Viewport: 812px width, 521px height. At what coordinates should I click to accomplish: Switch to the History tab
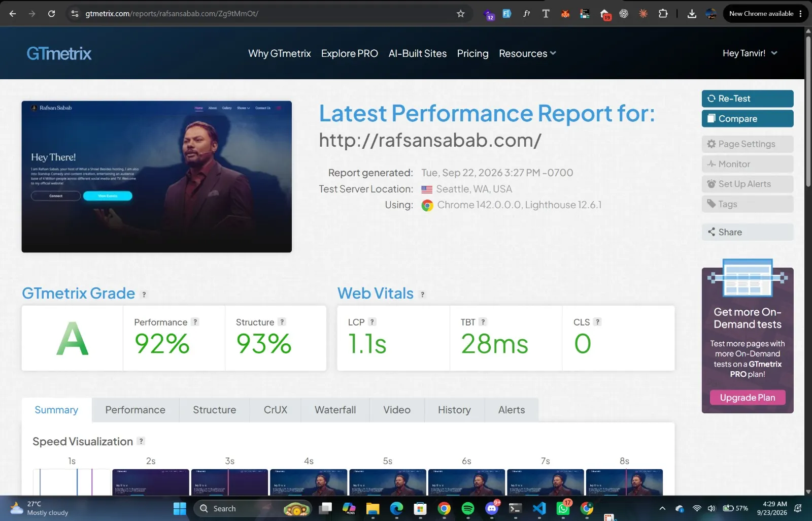tap(454, 410)
